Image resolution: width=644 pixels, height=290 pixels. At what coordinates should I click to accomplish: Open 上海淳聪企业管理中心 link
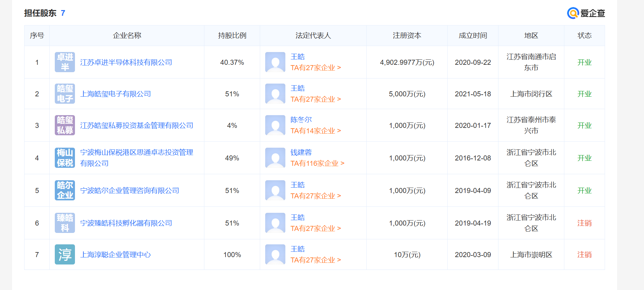pyautogui.click(x=115, y=255)
